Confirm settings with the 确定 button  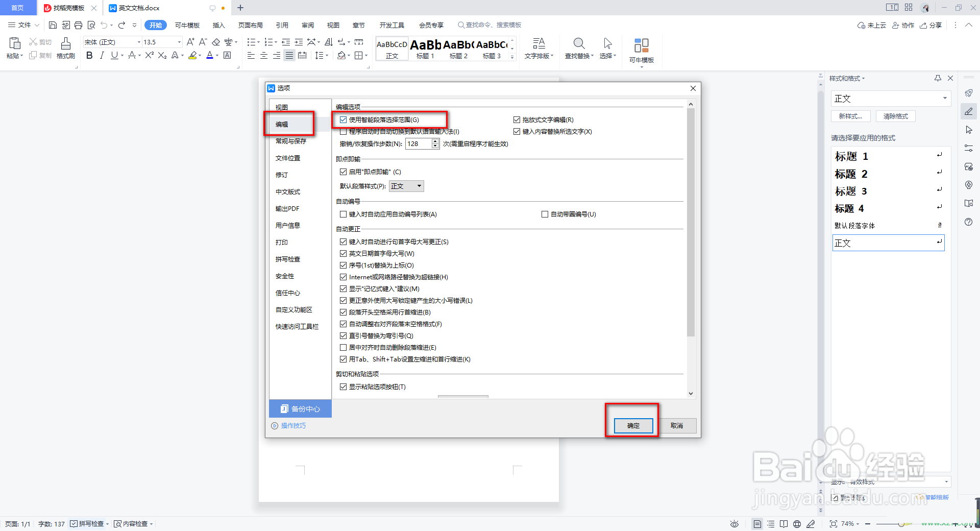pyautogui.click(x=632, y=425)
